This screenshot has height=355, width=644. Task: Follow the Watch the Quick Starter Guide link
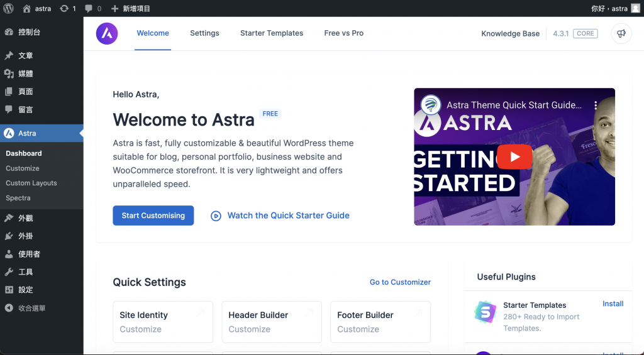click(x=288, y=216)
